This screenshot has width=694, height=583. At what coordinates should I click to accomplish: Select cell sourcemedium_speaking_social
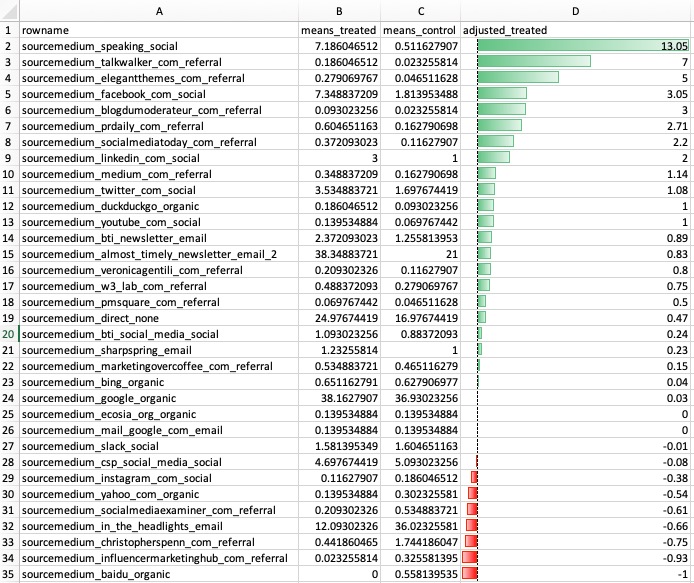159,46
